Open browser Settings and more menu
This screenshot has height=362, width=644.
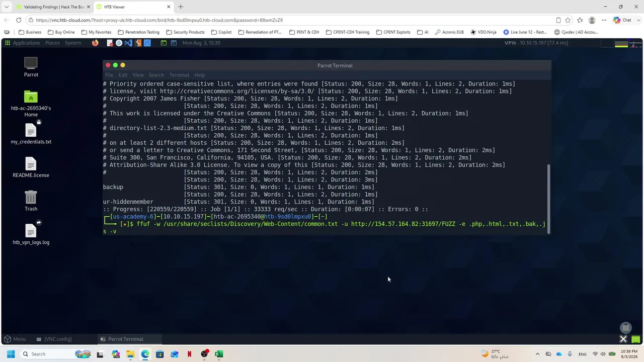pyautogui.click(x=604, y=20)
